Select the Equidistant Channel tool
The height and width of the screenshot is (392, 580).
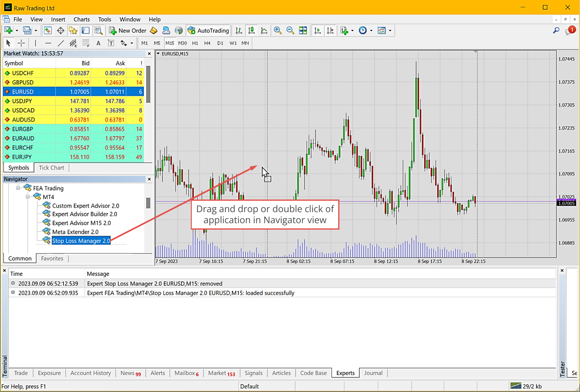73,43
